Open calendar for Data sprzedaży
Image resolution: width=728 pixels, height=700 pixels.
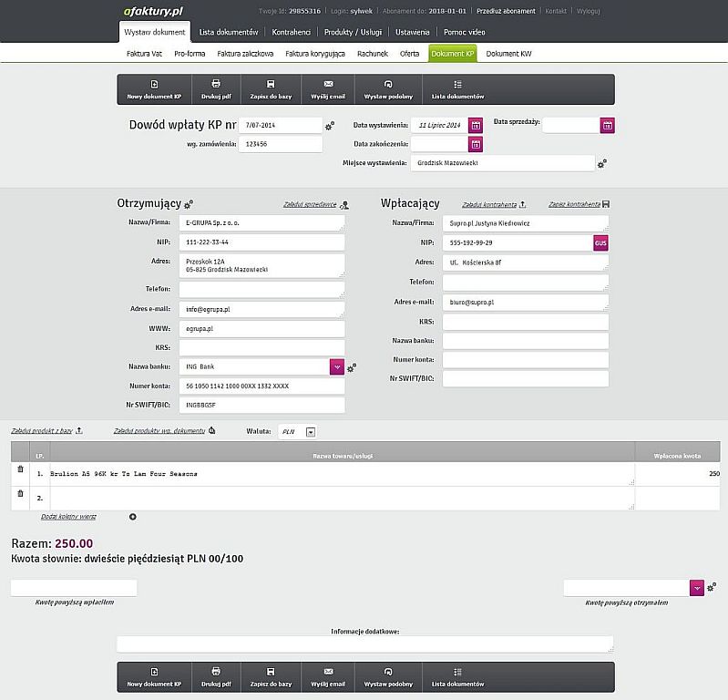coord(608,125)
